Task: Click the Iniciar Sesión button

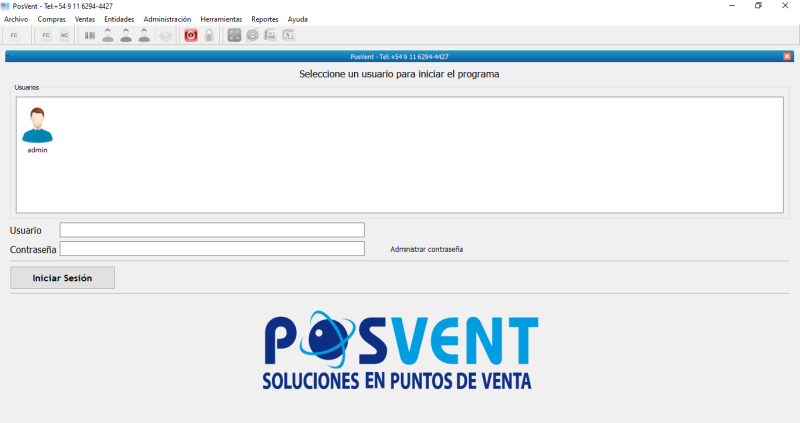Action: tap(62, 278)
